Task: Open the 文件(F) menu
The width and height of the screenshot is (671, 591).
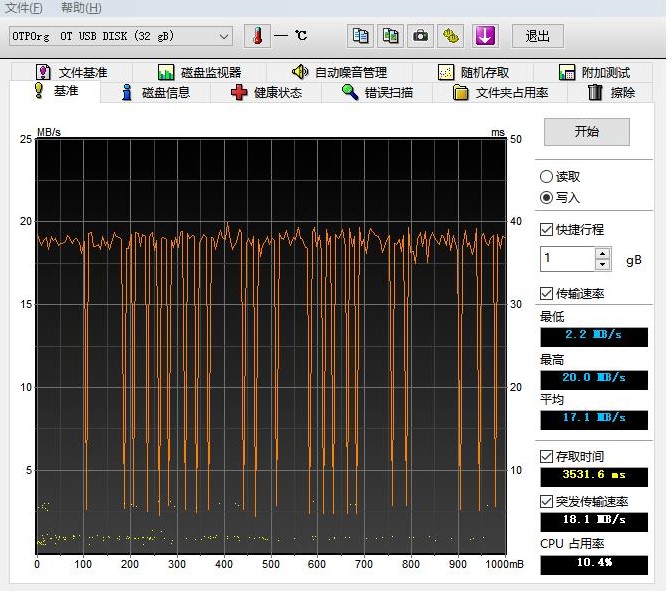Action: [24, 8]
